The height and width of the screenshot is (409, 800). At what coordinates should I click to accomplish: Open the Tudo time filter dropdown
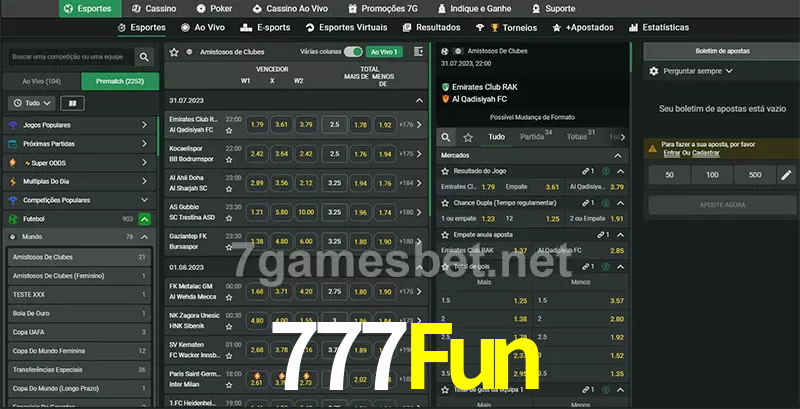pos(31,103)
